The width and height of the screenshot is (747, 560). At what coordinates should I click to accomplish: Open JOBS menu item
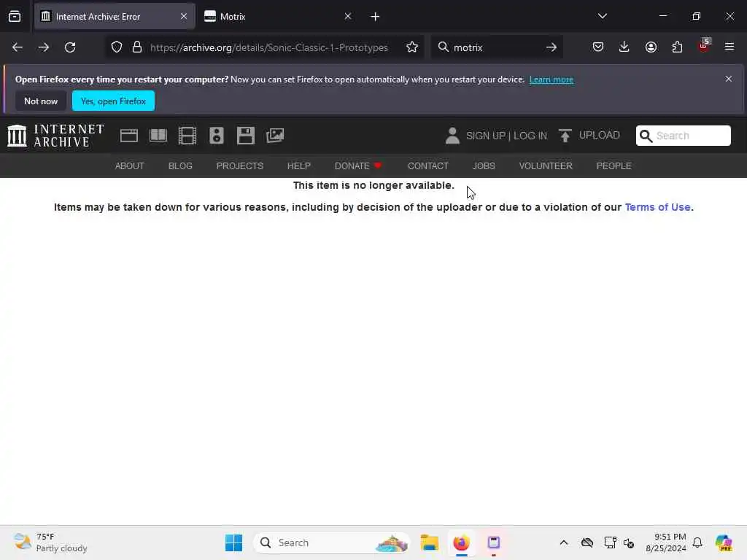click(484, 166)
